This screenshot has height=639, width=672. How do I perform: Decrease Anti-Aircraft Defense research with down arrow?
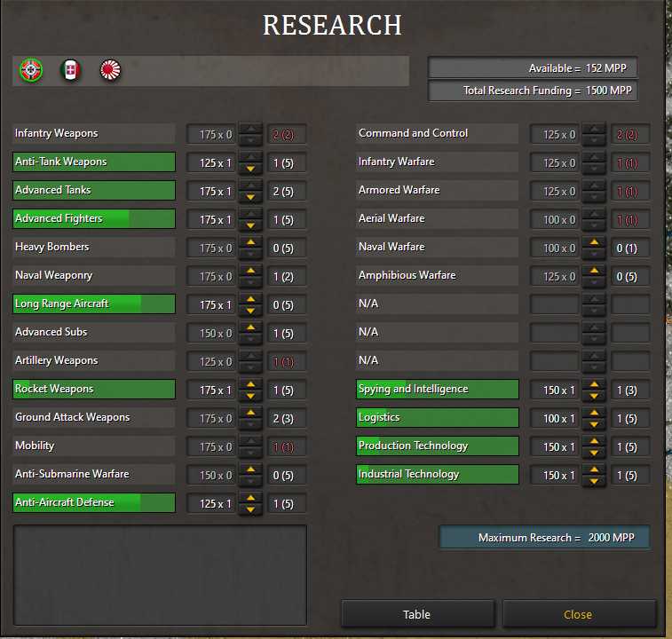pos(250,509)
